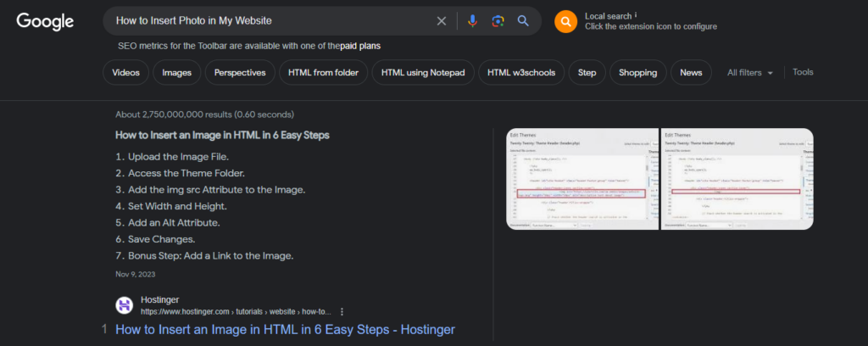Click step 'Add an Alt Attribute.'
The image size is (868, 346).
pyautogui.click(x=174, y=223)
